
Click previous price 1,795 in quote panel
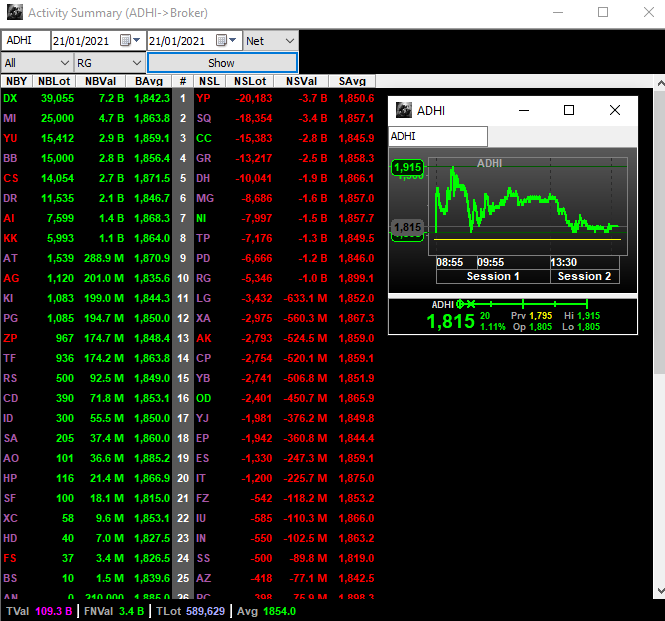[541, 316]
